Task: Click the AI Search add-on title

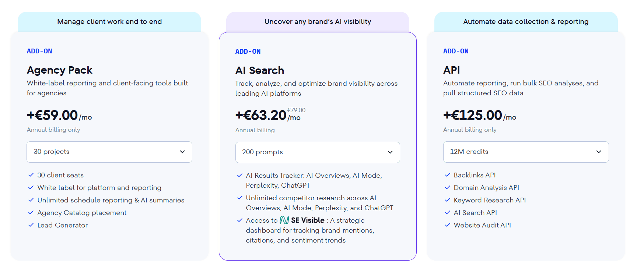Action: point(260,70)
